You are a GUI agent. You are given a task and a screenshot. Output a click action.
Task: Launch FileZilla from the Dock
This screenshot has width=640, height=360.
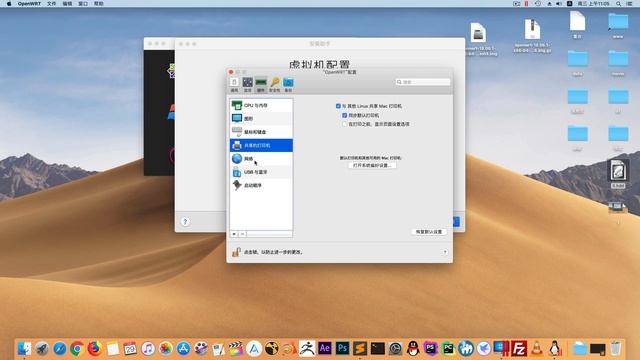pos(519,349)
